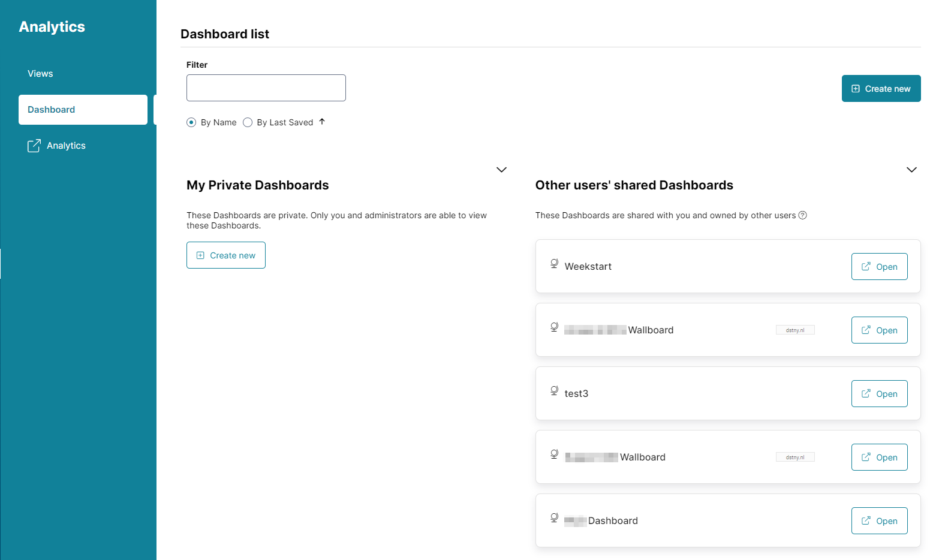Select the By Name radio option
Image resolution: width=930 pixels, height=560 pixels.
point(191,122)
